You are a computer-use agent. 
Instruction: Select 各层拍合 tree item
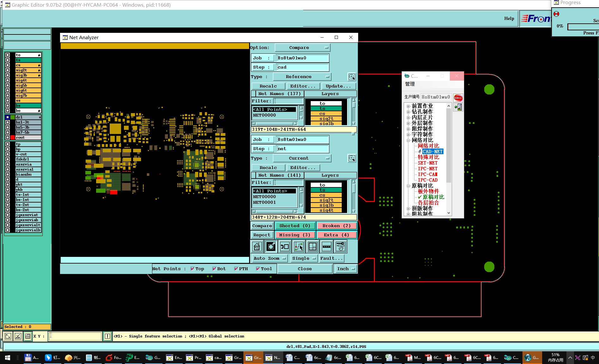pos(428,203)
